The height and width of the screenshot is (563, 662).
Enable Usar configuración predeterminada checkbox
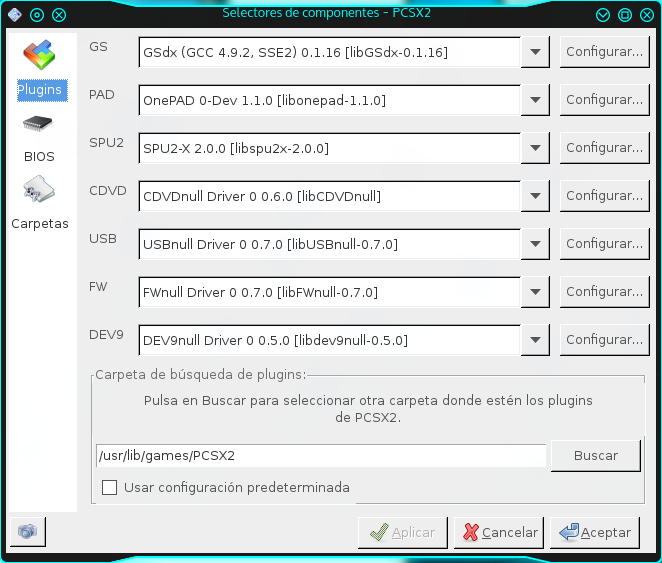(x=109, y=487)
